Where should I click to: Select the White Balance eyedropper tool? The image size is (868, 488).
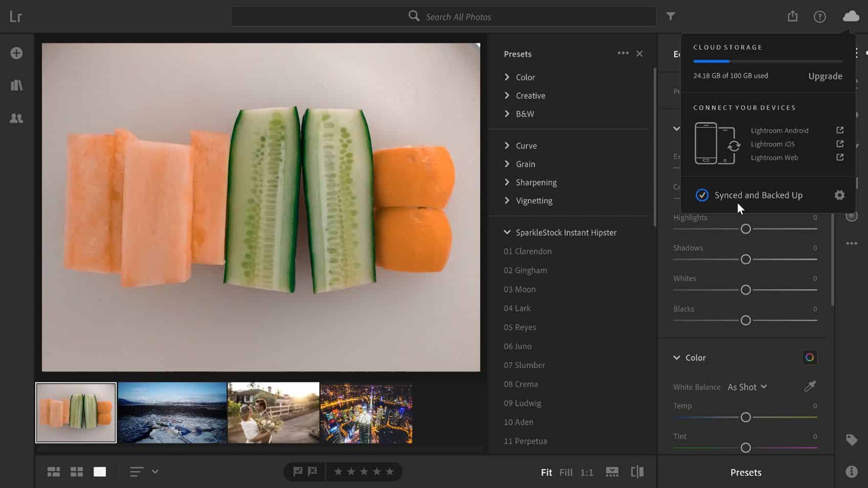coord(809,386)
